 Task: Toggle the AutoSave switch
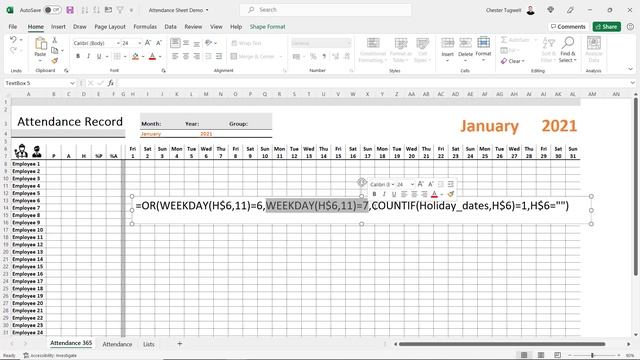pyautogui.click(x=53, y=10)
